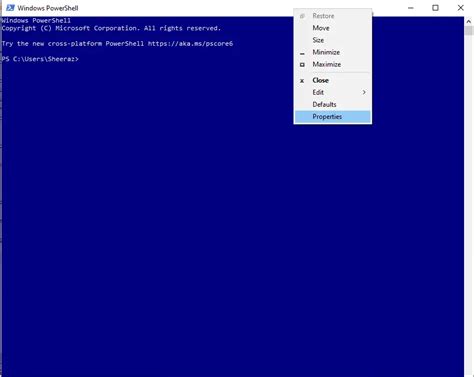This screenshot has width=474, height=377.
Task: Click the grayed Restore menu item
Action: [x=333, y=16]
